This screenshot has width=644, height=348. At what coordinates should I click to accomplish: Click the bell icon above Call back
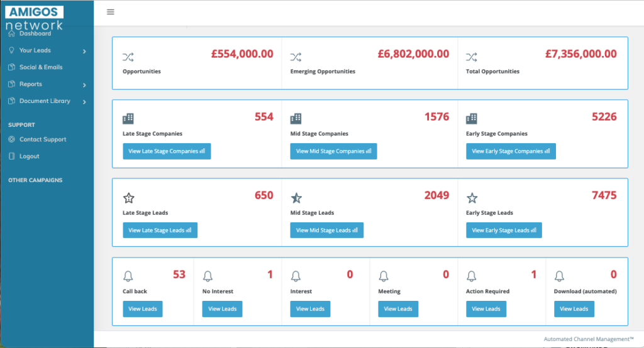pos(128,276)
